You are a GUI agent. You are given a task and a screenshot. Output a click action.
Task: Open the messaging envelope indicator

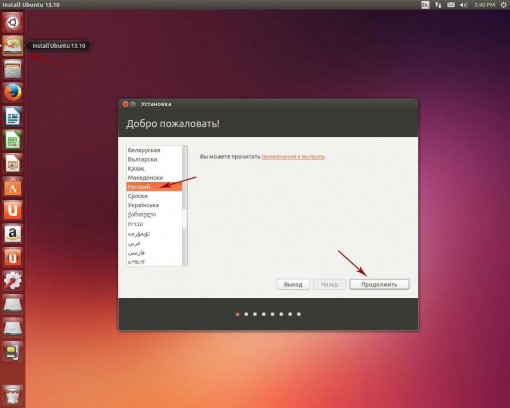[451, 5]
